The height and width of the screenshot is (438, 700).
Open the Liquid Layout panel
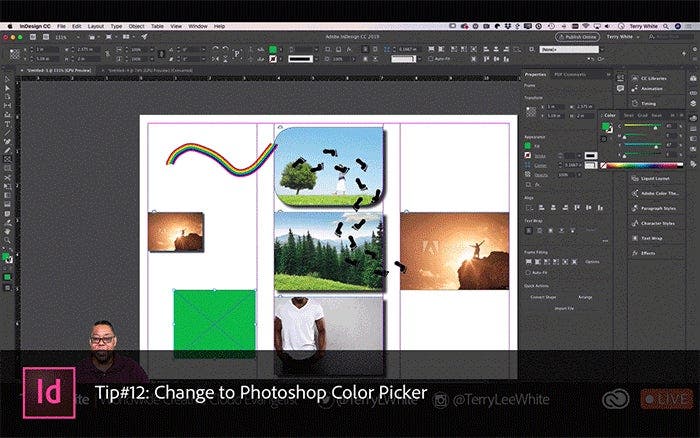pyautogui.click(x=656, y=177)
